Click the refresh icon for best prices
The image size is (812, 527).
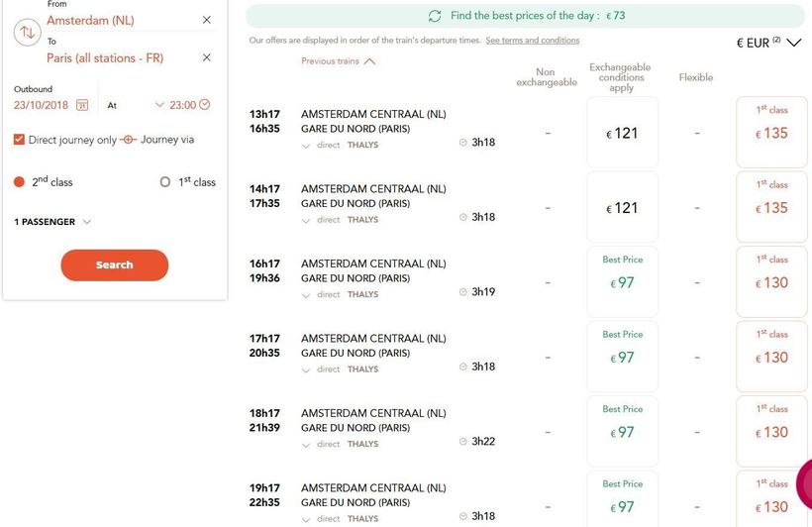[435, 16]
